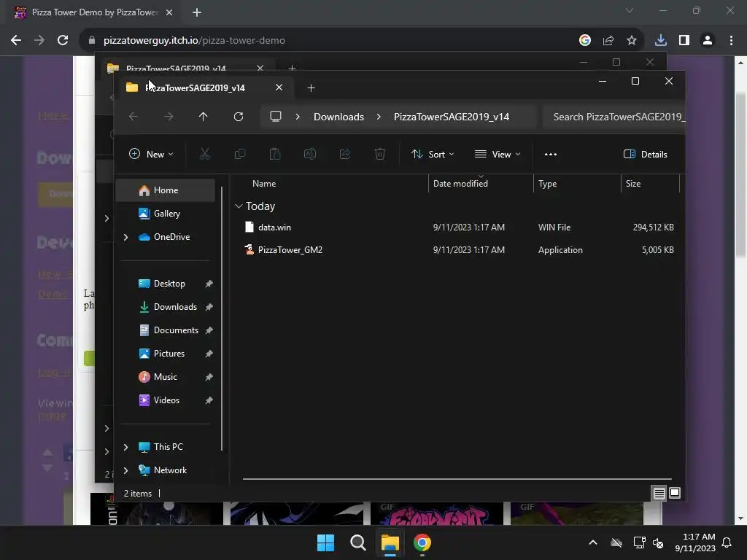Add a new Explorer tab with plus

click(311, 88)
